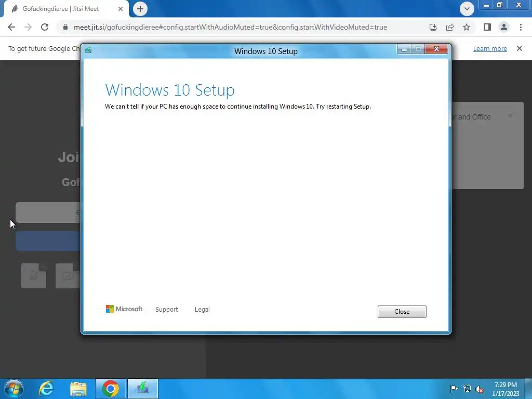The width and height of the screenshot is (532, 399).
Task: Click the Microsoft logo in Setup dialog
Action: (x=124, y=309)
